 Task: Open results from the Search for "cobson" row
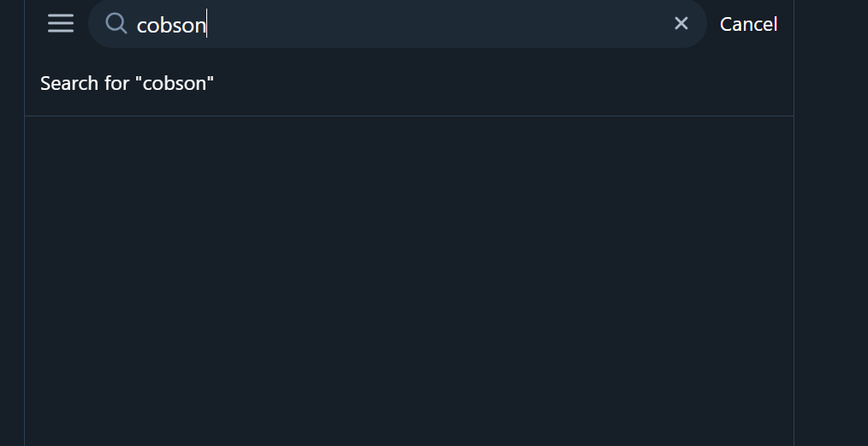point(409,83)
